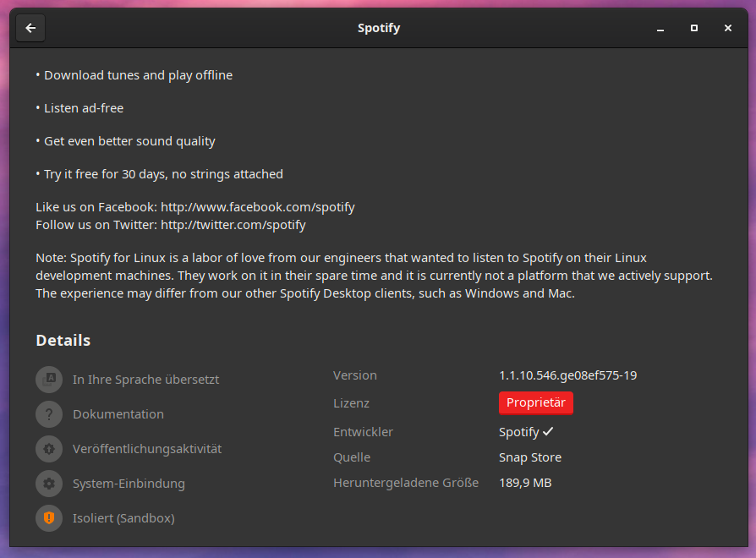
Task: Click the red Proprietär license button
Action: point(535,402)
